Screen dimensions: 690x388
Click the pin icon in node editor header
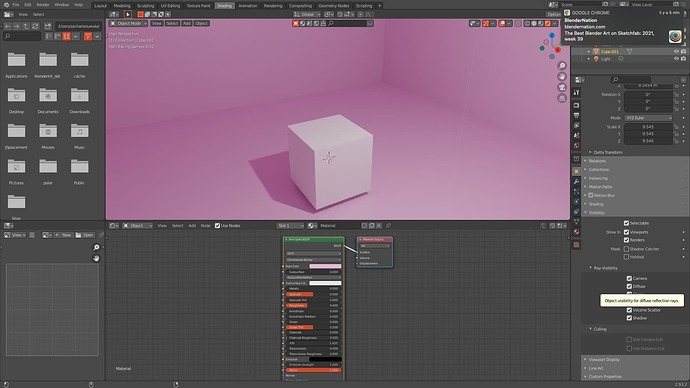pos(388,226)
